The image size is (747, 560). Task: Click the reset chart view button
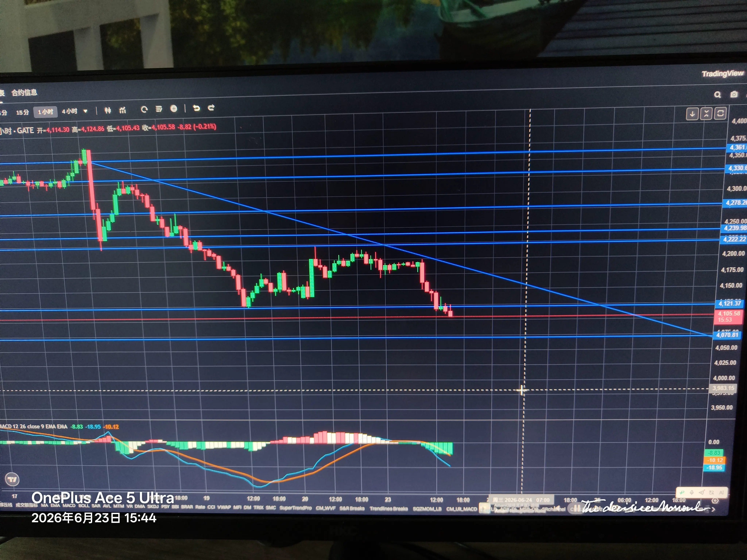pyautogui.click(x=720, y=113)
